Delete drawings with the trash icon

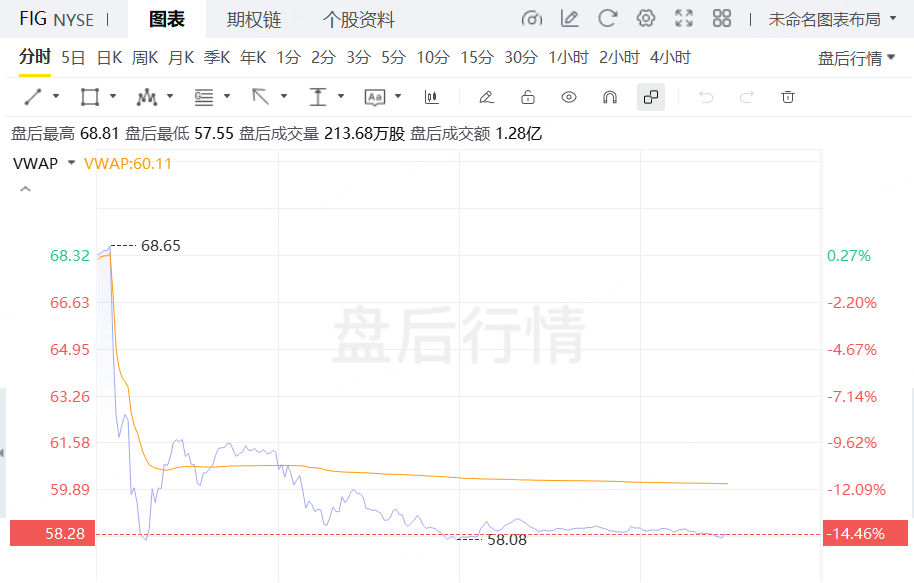[788, 97]
